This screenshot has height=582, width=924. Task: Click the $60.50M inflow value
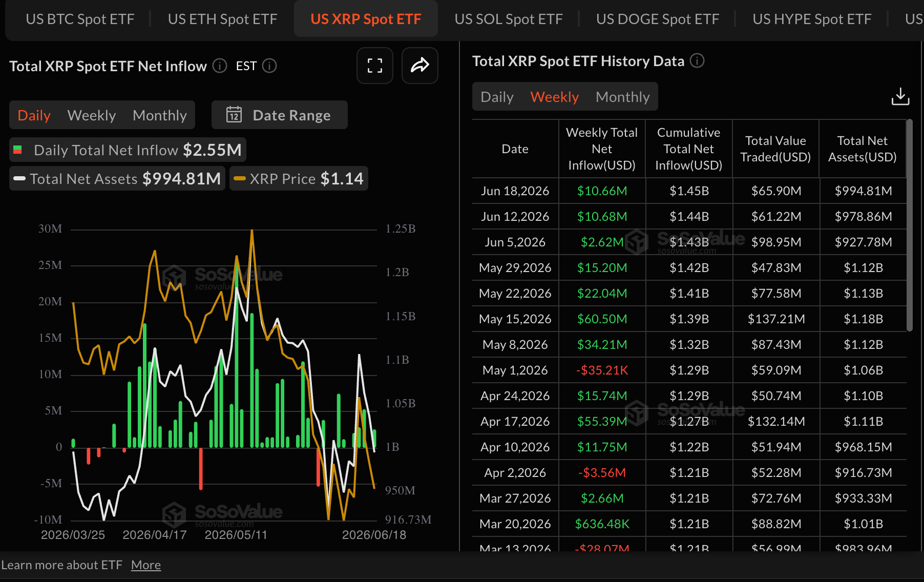point(602,319)
